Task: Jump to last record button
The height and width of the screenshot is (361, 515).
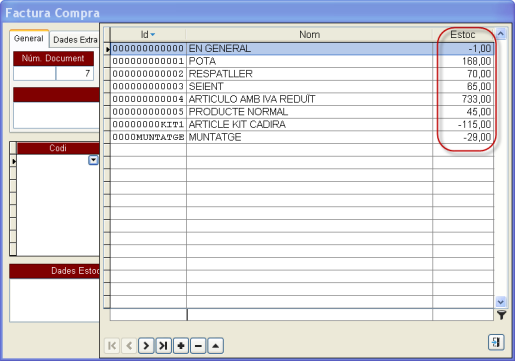Action: point(163,346)
